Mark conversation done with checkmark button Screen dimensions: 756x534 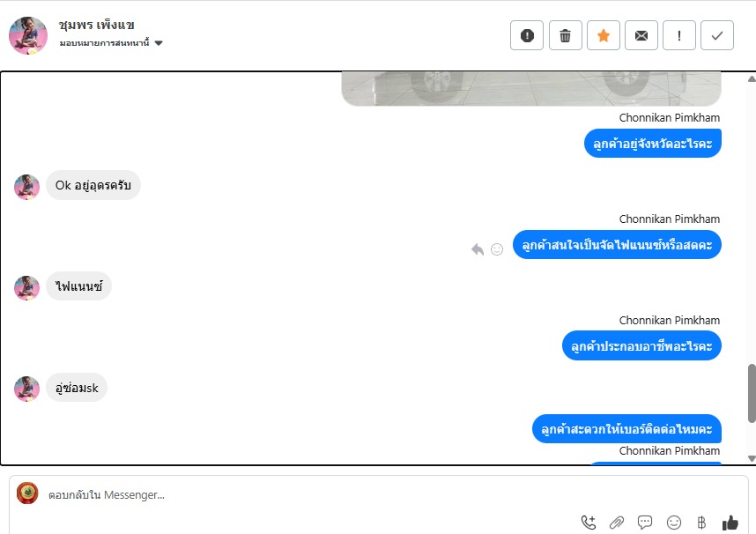point(717,35)
